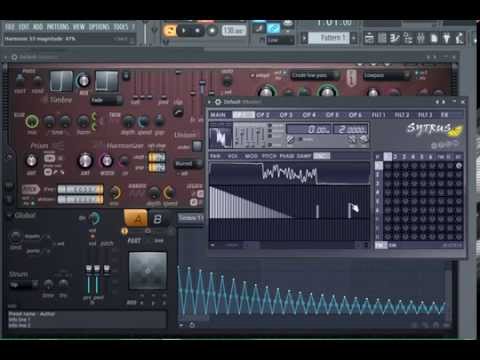Open the PATTERNS menu
Screen dimensions: 480x360
coord(58,27)
